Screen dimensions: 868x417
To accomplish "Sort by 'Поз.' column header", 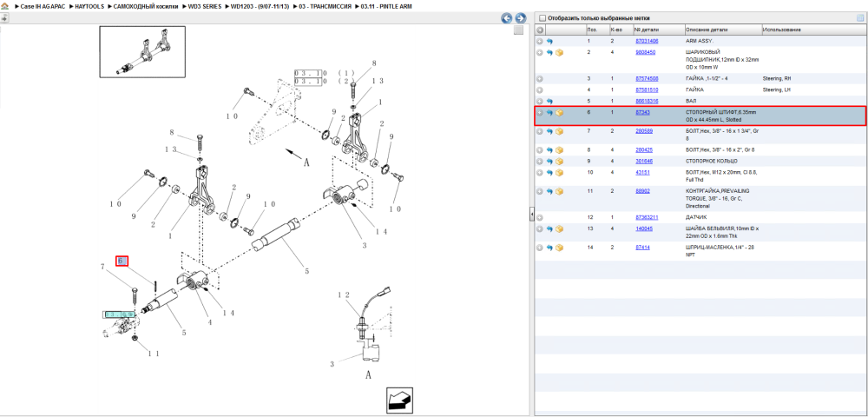I will 592,30.
